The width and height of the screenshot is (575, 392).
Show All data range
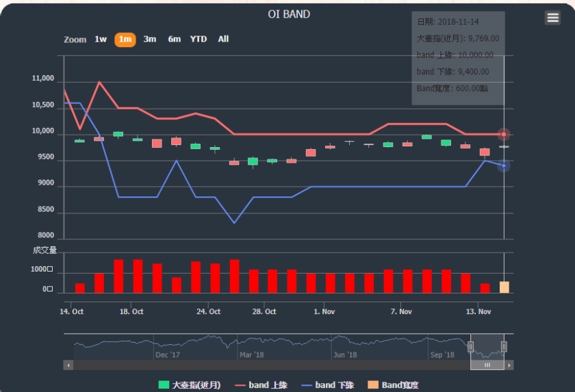(x=223, y=39)
